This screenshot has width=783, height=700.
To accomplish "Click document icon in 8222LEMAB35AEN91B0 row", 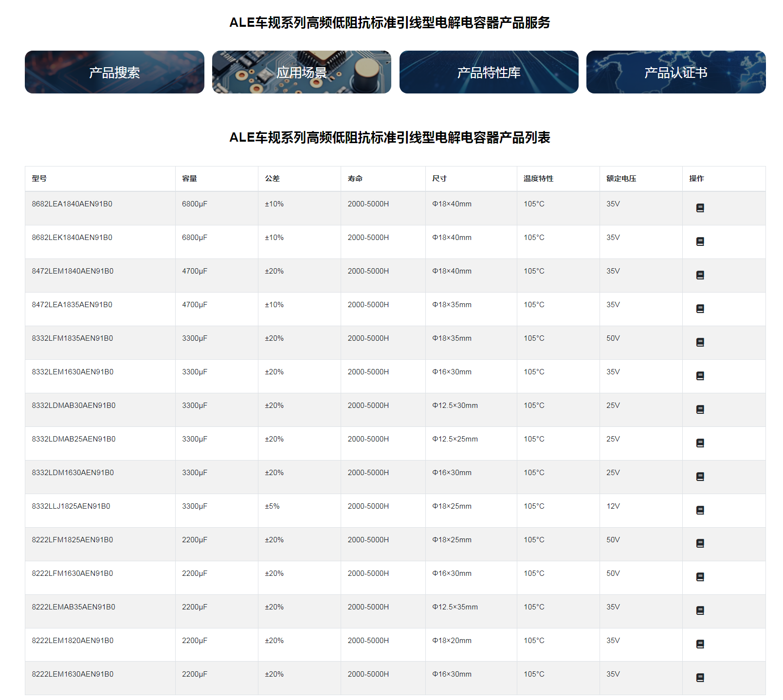I will pos(700,610).
